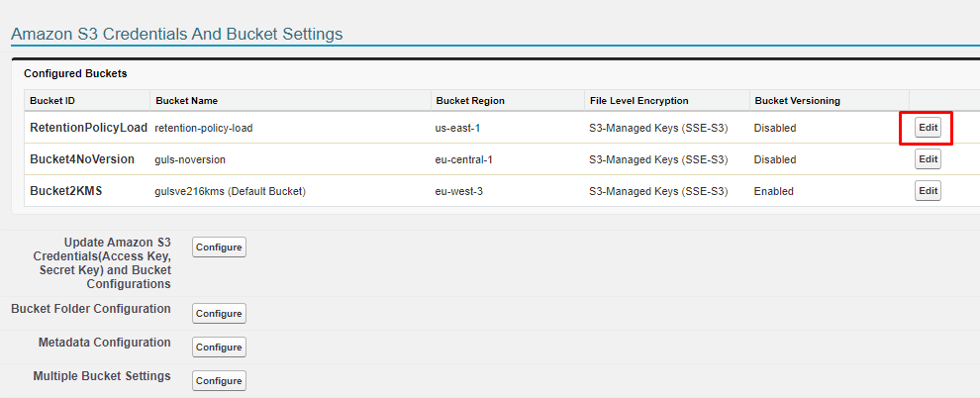Select the Bucket Versioning column header

[x=797, y=101]
